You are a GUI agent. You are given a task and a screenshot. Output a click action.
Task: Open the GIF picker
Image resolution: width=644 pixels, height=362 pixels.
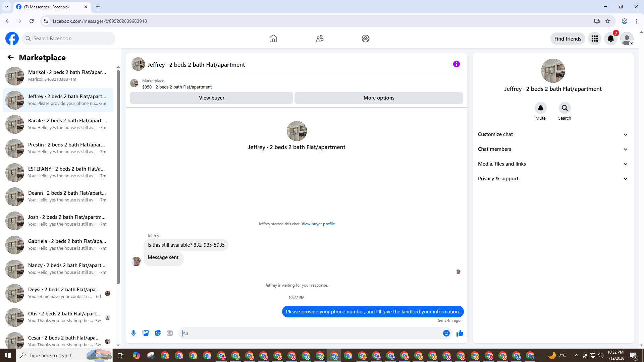click(x=170, y=333)
